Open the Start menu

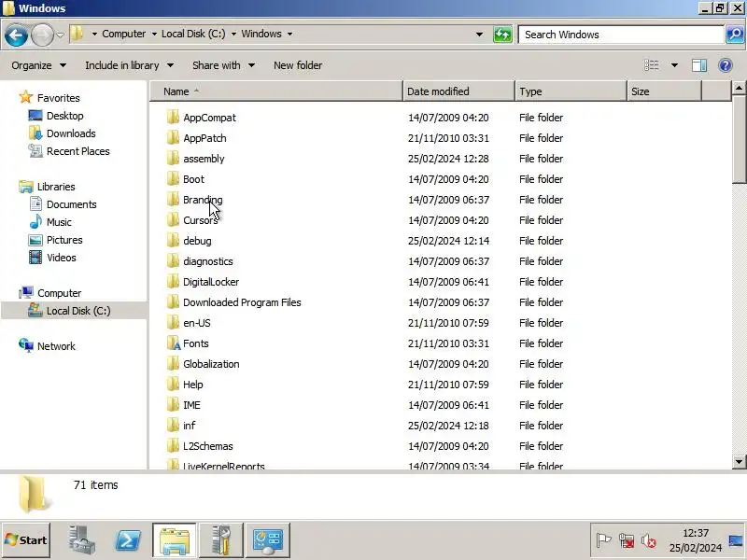coord(26,540)
